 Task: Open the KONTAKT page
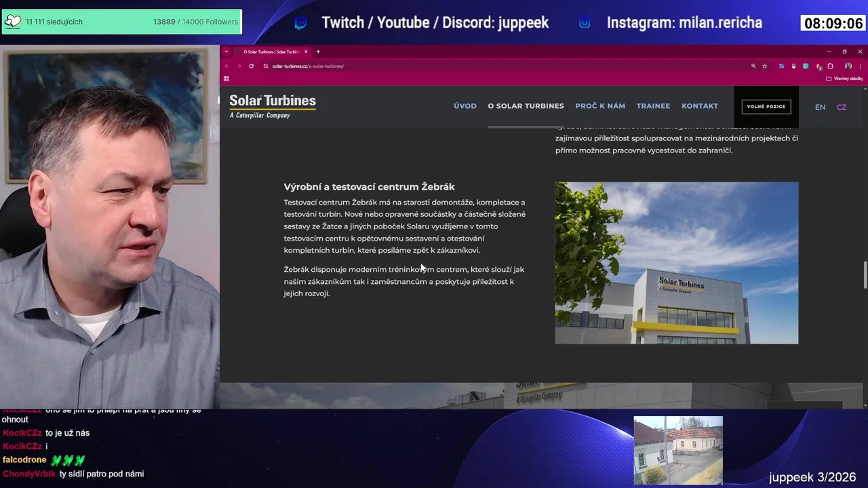[700, 106]
